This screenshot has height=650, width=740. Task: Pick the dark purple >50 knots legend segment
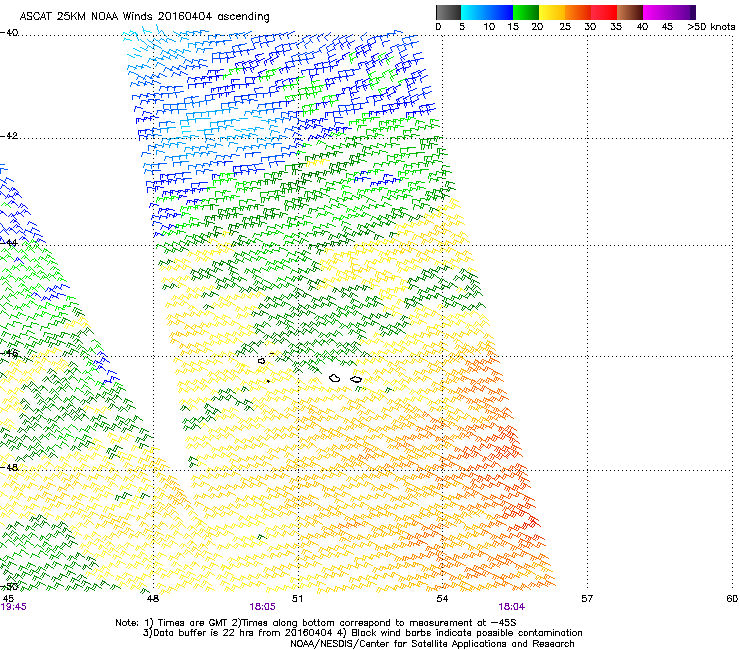[x=693, y=12]
